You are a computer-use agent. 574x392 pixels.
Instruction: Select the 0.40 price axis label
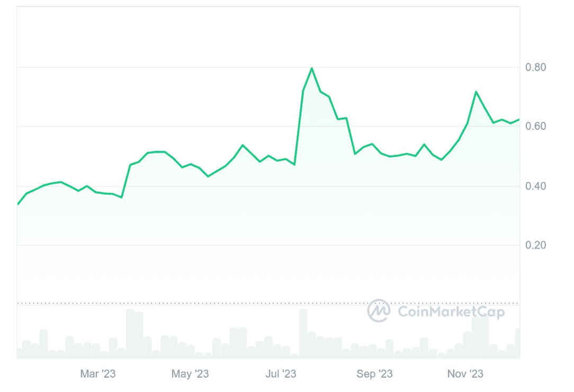pyautogui.click(x=535, y=186)
